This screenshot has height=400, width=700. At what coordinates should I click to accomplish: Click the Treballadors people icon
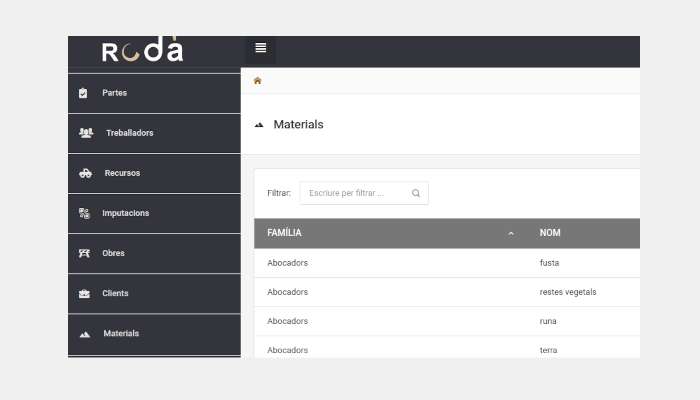pyautogui.click(x=86, y=133)
